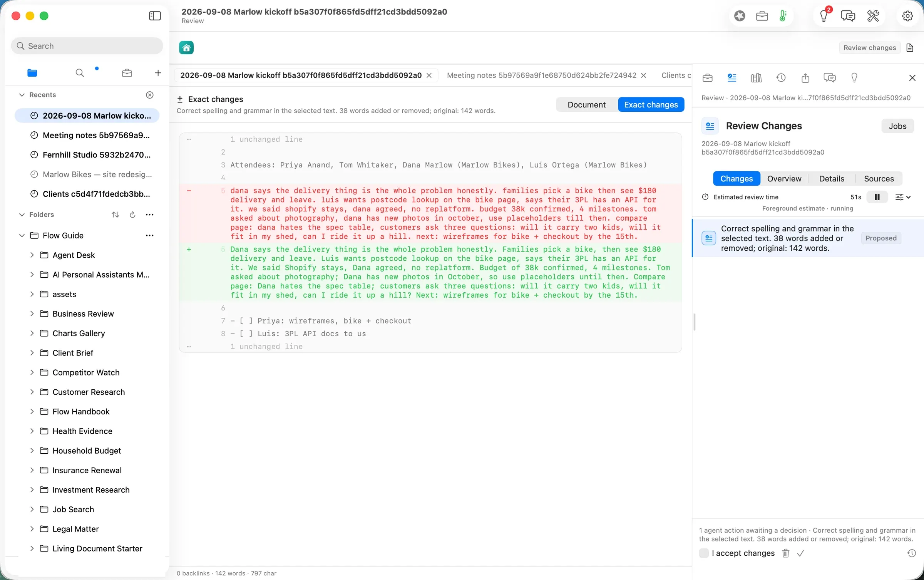The height and width of the screenshot is (580, 924).
Task: Click the Proposed status label
Action: click(x=881, y=238)
